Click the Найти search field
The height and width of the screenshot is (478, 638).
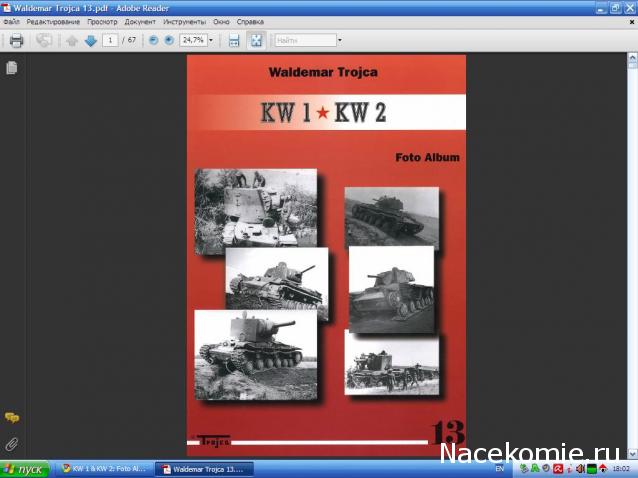(x=306, y=40)
